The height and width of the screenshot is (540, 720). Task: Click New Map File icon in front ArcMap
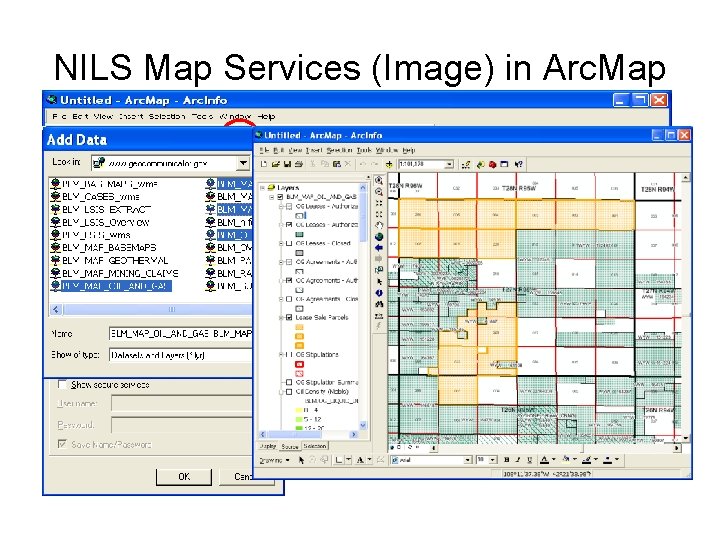264,164
